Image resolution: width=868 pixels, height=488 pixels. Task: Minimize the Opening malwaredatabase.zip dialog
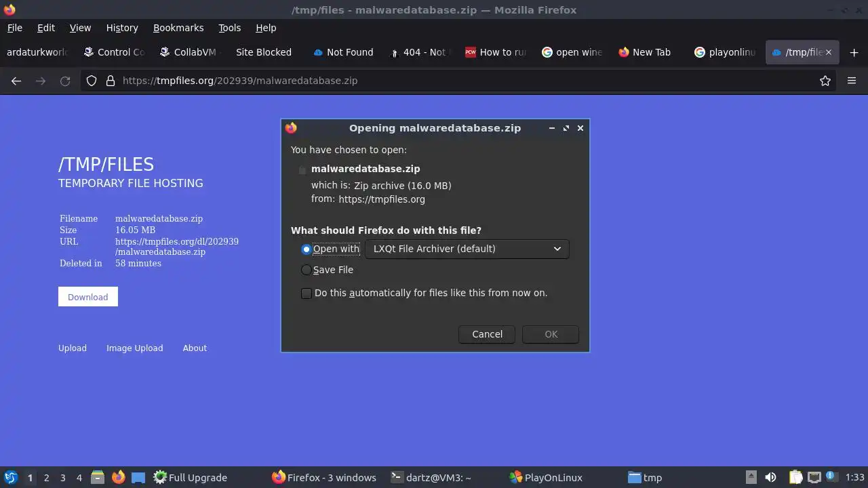click(x=552, y=127)
